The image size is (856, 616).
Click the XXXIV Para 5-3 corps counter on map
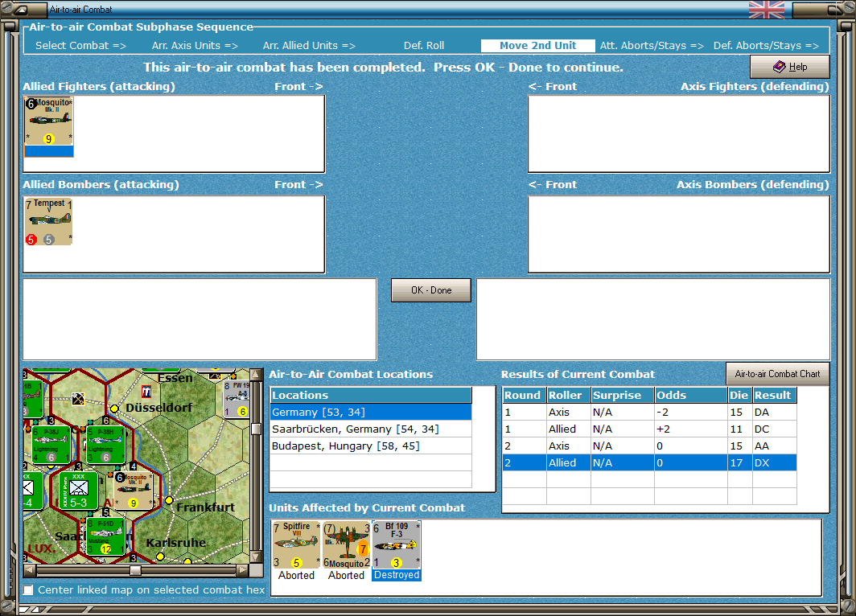[78, 491]
